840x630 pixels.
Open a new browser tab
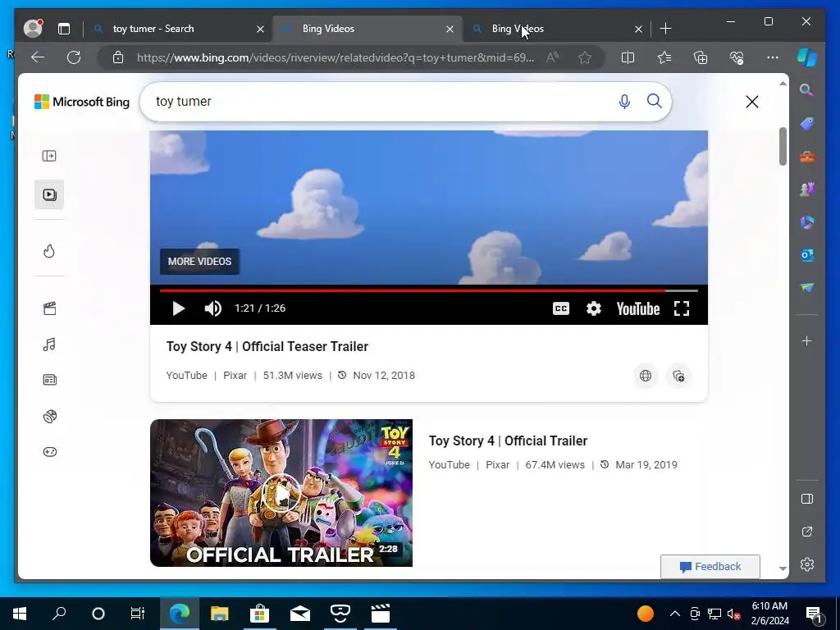(666, 29)
